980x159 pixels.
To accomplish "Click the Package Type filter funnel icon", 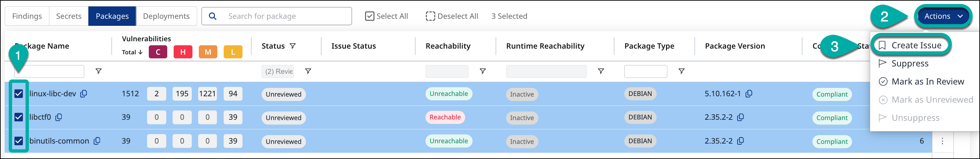I will 681,71.
